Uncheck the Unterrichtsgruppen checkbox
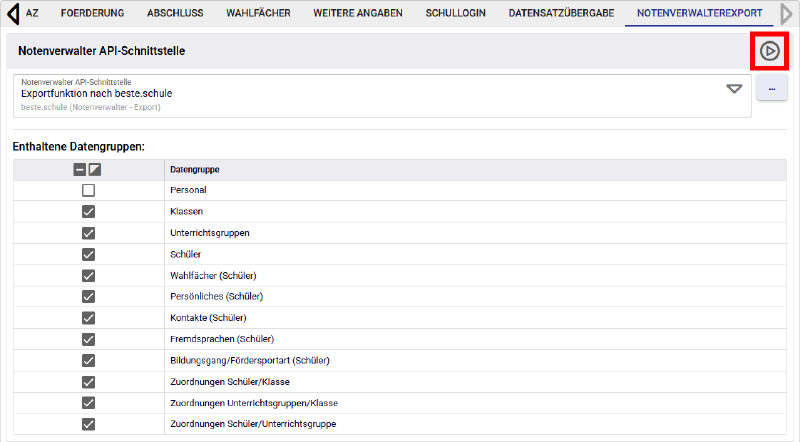 (88, 233)
